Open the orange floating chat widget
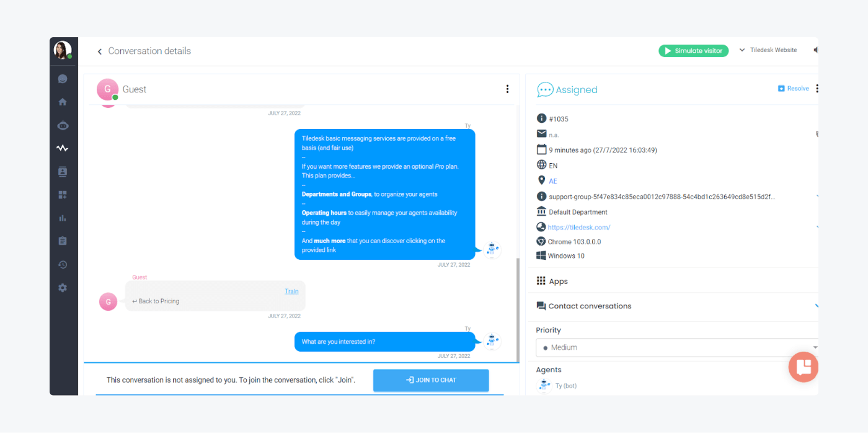868x433 pixels. [x=804, y=367]
